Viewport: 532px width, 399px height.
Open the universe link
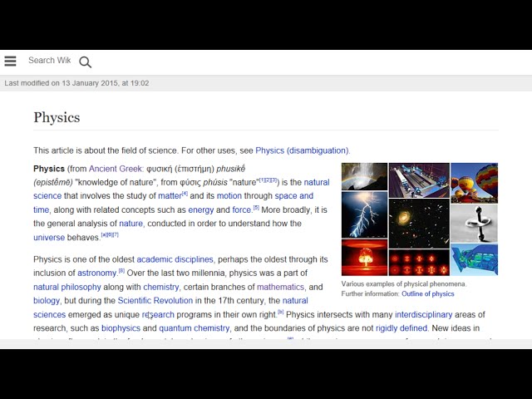click(x=49, y=238)
